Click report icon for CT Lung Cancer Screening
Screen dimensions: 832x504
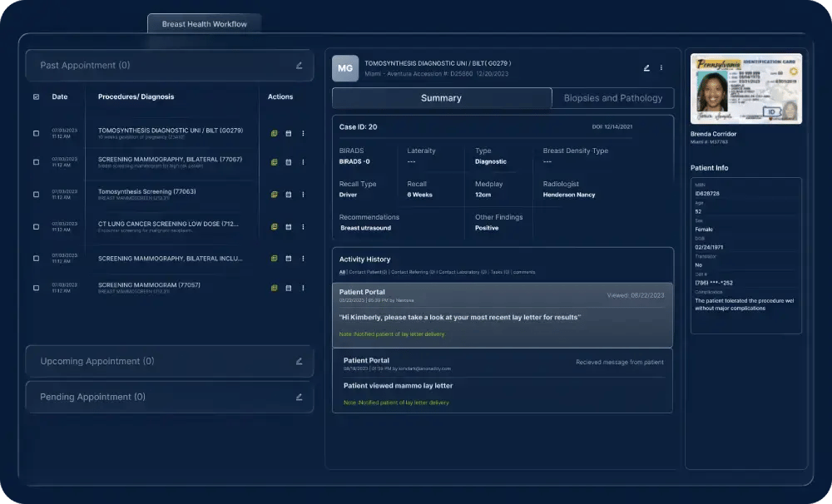pyautogui.click(x=274, y=226)
